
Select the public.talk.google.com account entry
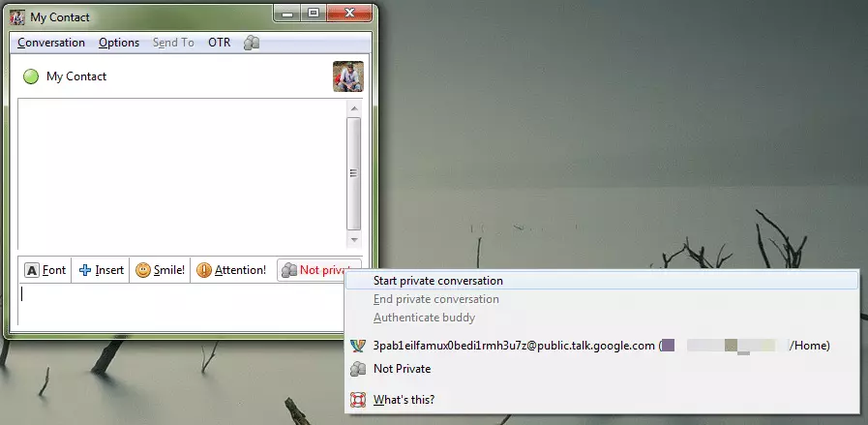coord(514,346)
